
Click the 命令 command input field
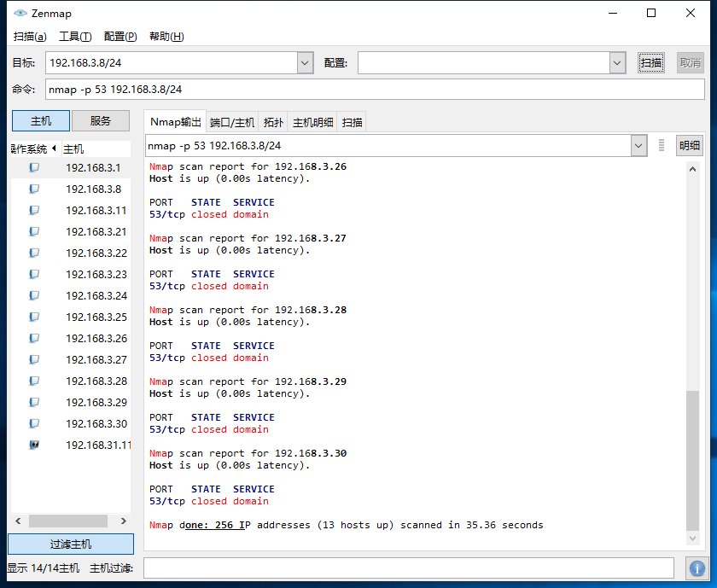click(375, 89)
